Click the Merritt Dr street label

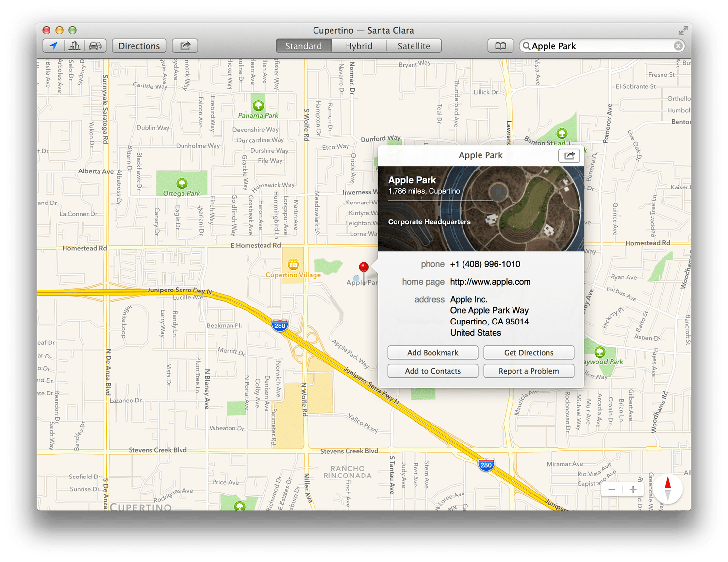pyautogui.click(x=232, y=351)
